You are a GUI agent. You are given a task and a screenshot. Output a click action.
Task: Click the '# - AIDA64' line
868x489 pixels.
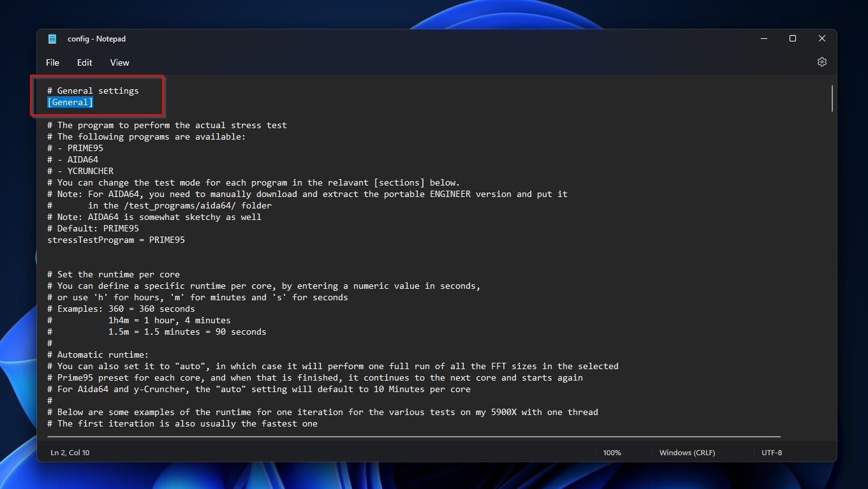click(73, 159)
